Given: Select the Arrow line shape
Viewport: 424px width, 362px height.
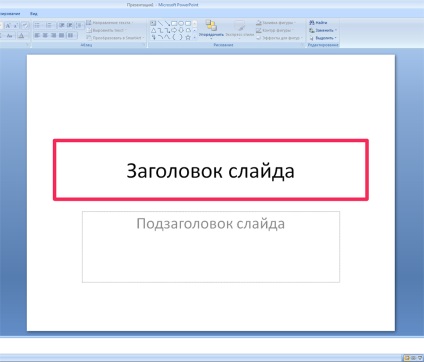Looking at the screenshot, I should click(x=167, y=23).
